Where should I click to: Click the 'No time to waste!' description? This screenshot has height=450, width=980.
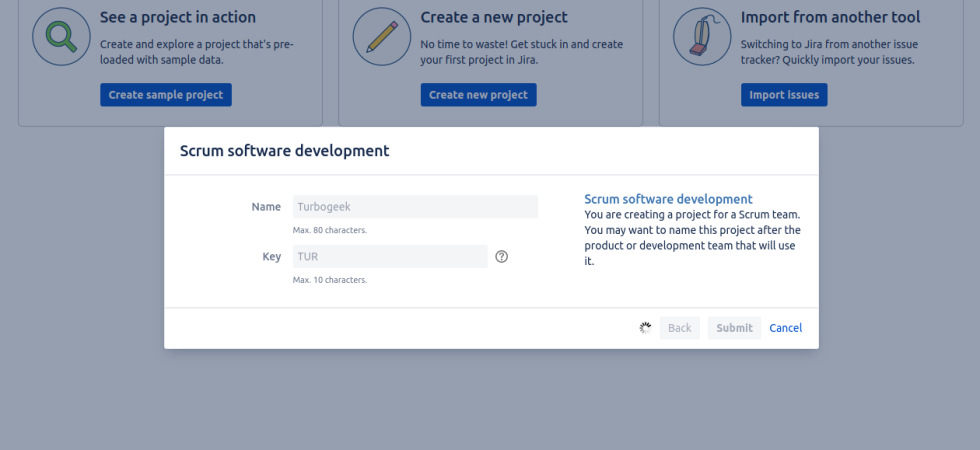pyautogui.click(x=521, y=52)
